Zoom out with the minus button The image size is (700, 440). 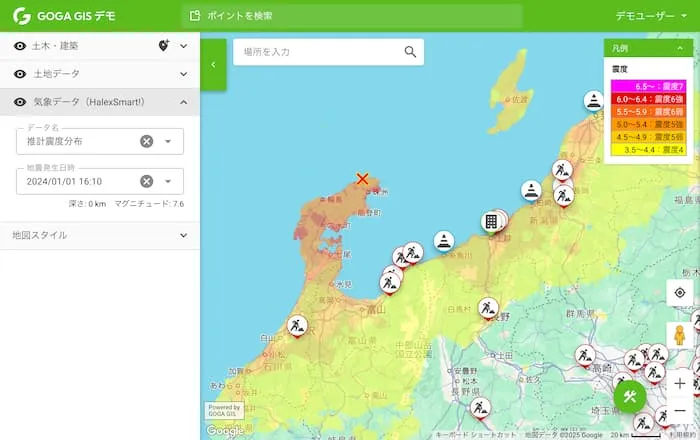(680, 410)
